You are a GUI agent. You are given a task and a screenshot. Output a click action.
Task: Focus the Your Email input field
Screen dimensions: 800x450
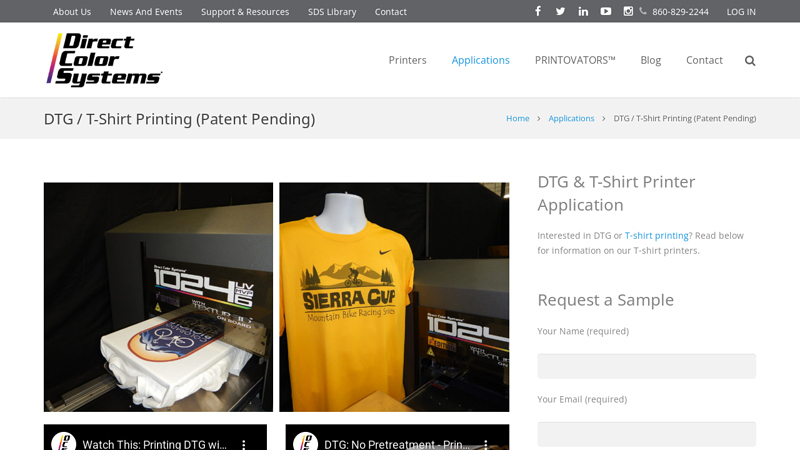(646, 434)
